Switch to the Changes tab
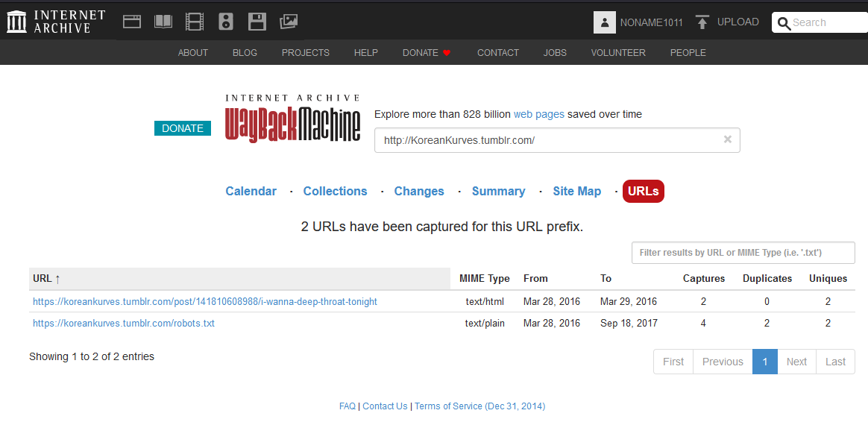This screenshot has height=422, width=868. pos(419,191)
